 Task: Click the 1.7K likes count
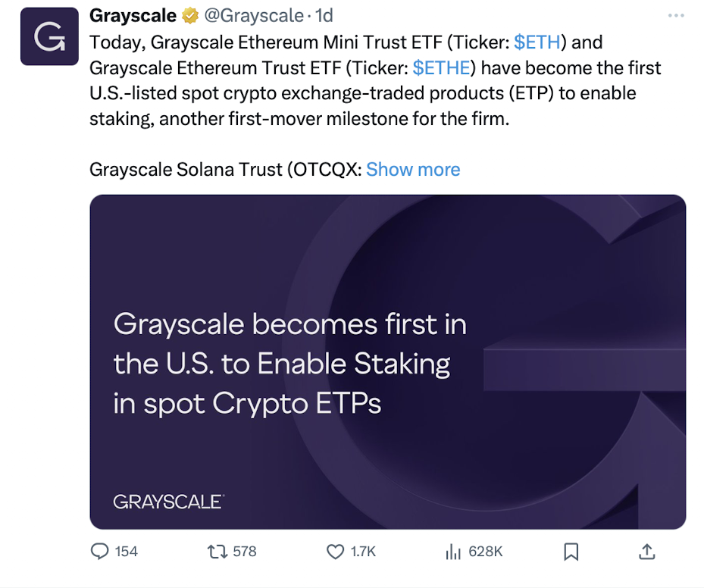coord(363,552)
